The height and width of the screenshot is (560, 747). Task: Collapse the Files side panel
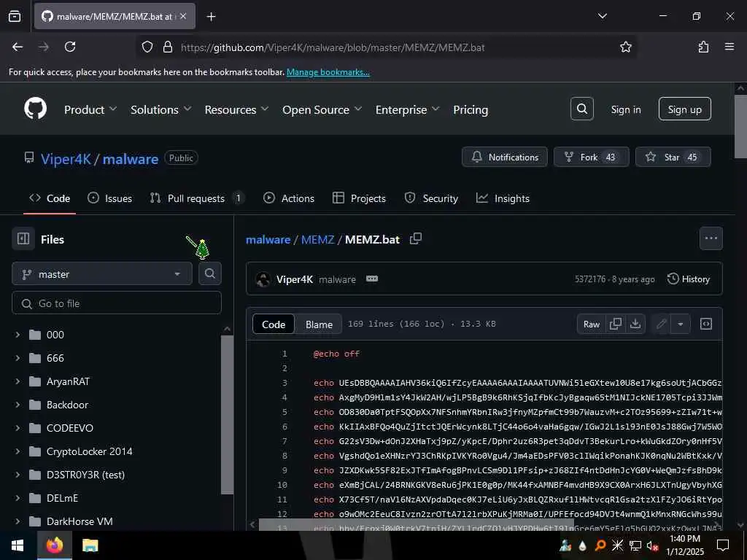pos(23,238)
